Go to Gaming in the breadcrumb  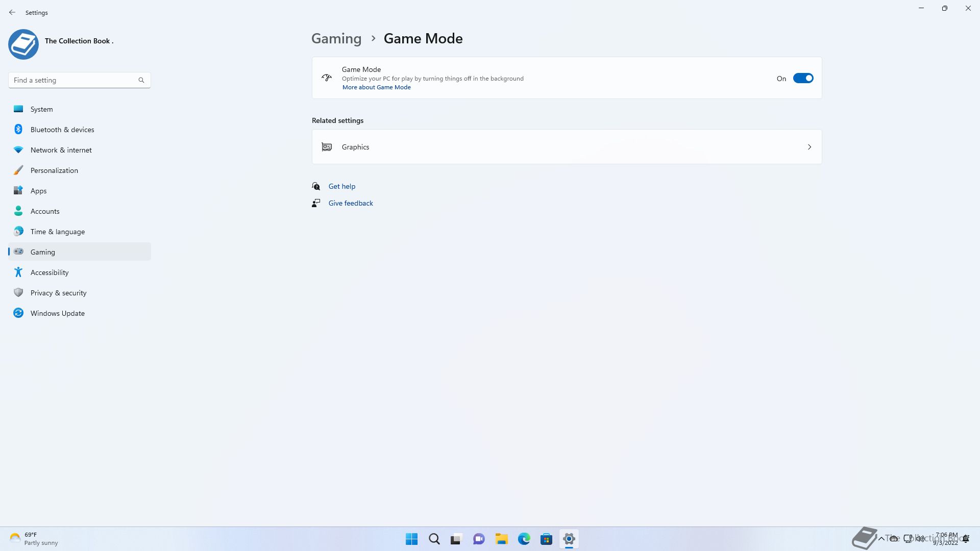pyautogui.click(x=336, y=38)
